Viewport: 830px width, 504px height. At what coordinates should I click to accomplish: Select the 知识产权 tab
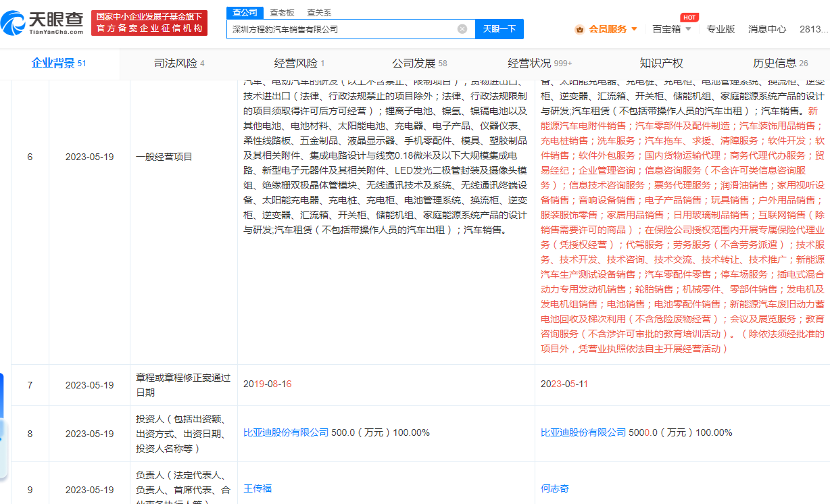coord(661,64)
